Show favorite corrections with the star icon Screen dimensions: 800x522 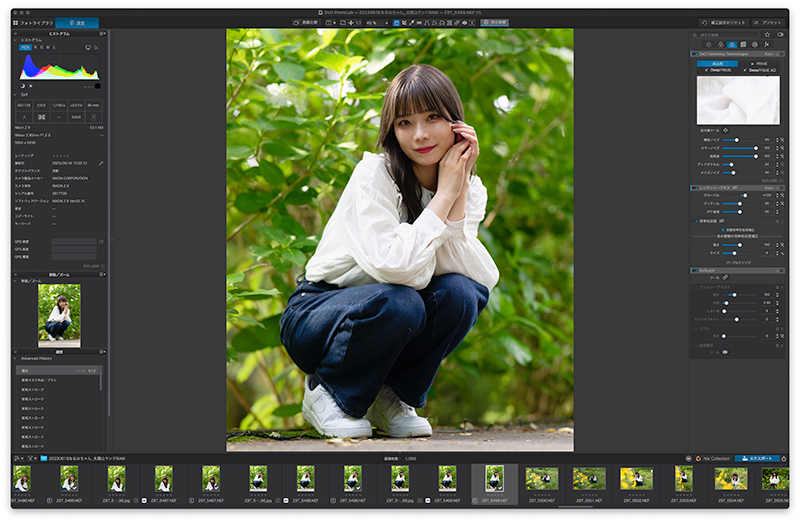pyautogui.click(x=767, y=35)
